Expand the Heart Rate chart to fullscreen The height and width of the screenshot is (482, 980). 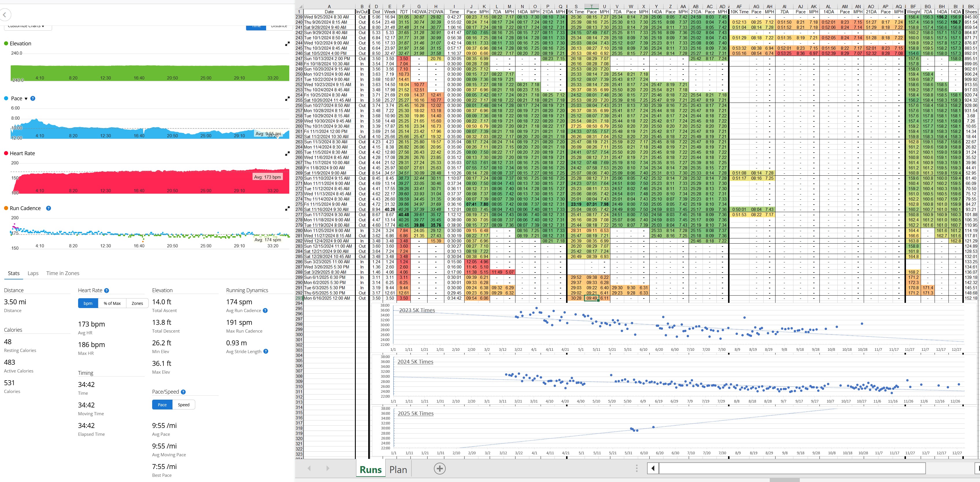point(287,154)
